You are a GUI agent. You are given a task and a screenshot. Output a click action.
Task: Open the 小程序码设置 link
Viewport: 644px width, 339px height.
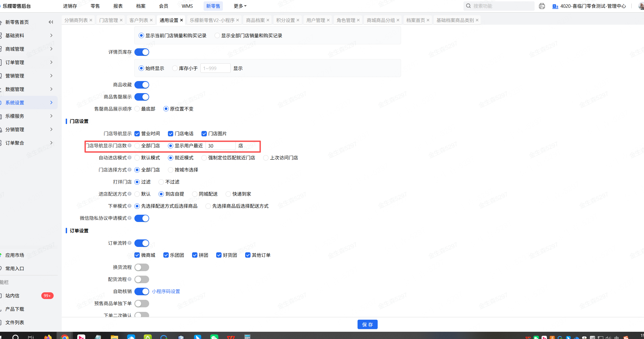tap(166, 291)
